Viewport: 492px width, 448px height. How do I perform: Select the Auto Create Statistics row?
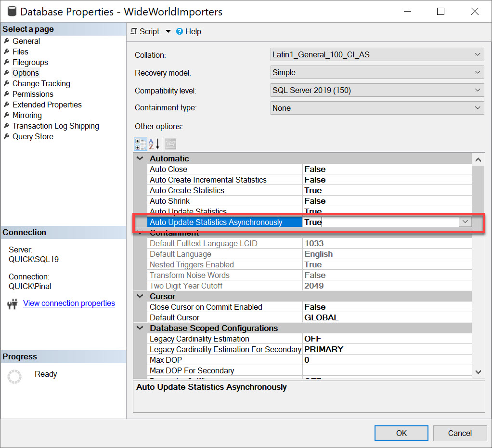(x=309, y=191)
